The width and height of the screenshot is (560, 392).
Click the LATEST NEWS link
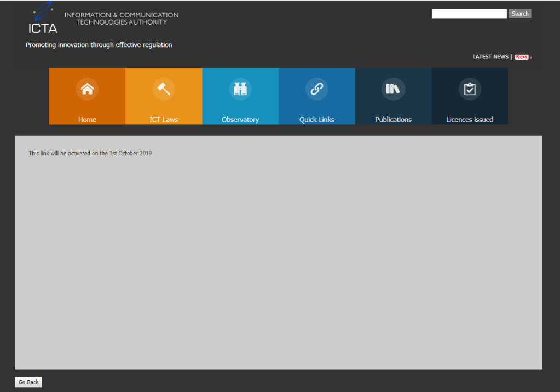tap(490, 57)
